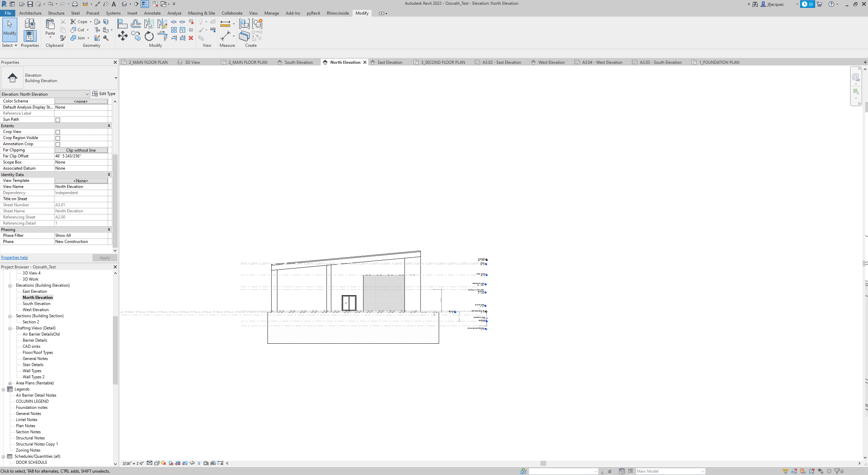Open Visual Style from the view control bar

[157, 463]
